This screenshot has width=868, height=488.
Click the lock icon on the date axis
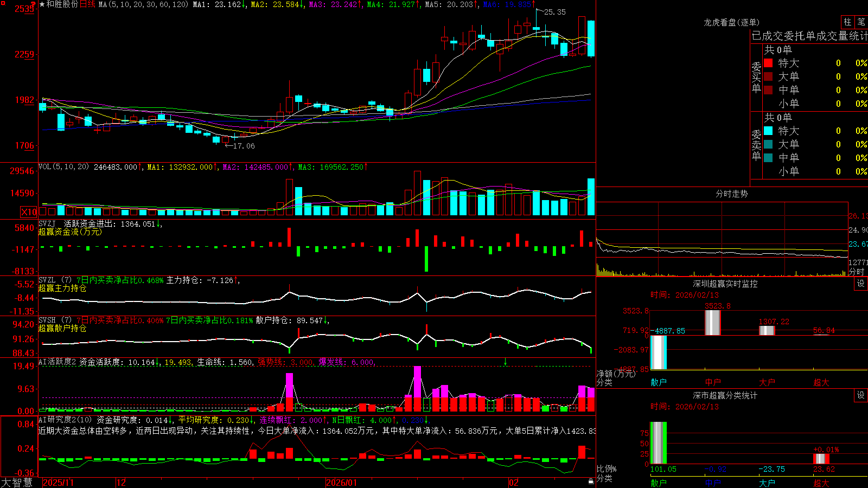[x=591, y=481]
